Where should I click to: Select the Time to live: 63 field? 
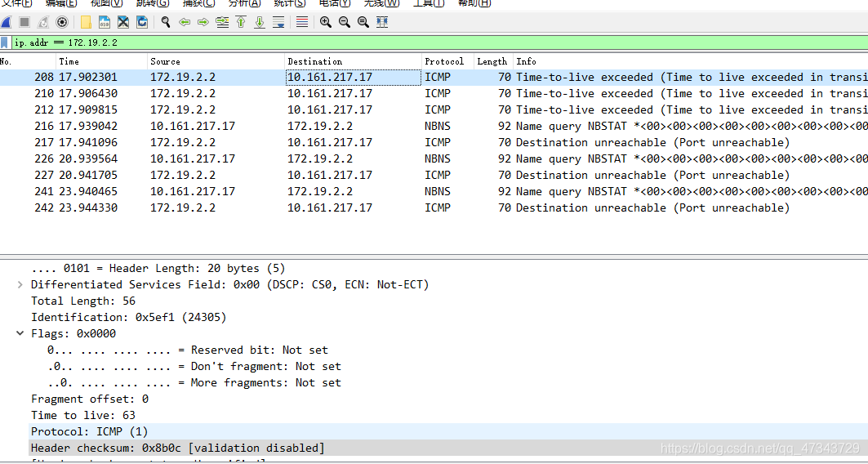[83, 415]
